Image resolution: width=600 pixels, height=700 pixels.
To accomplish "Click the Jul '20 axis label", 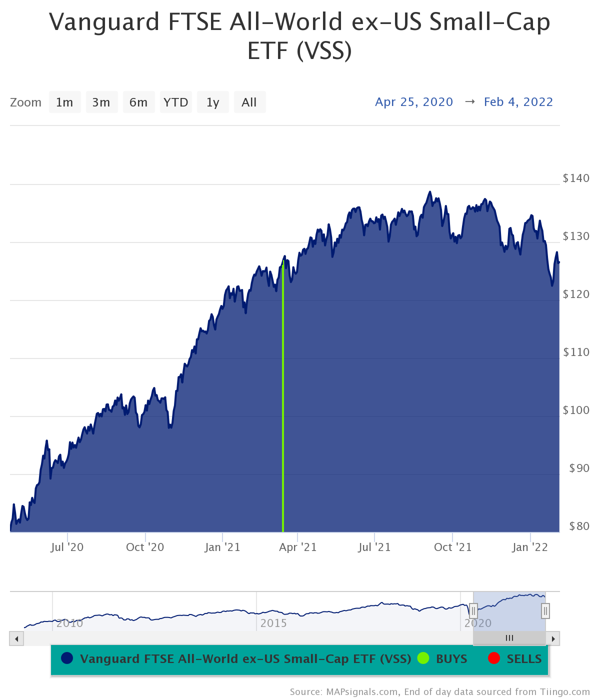I will 67,547.
